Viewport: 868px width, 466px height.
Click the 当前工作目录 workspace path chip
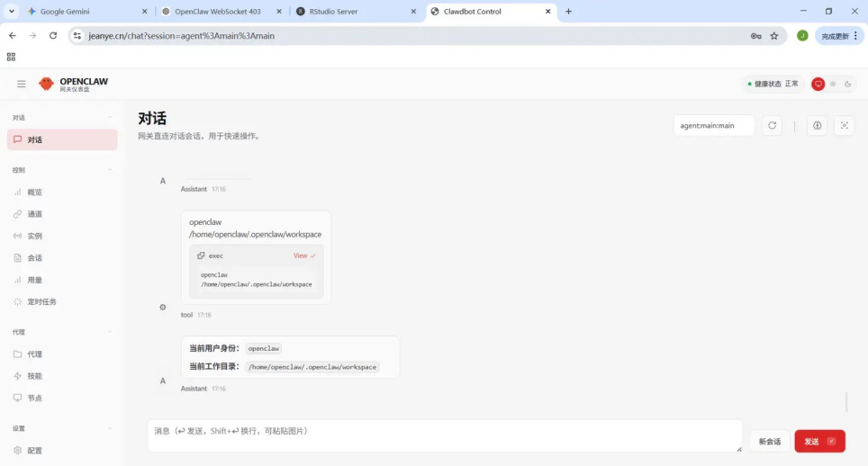pyautogui.click(x=312, y=366)
